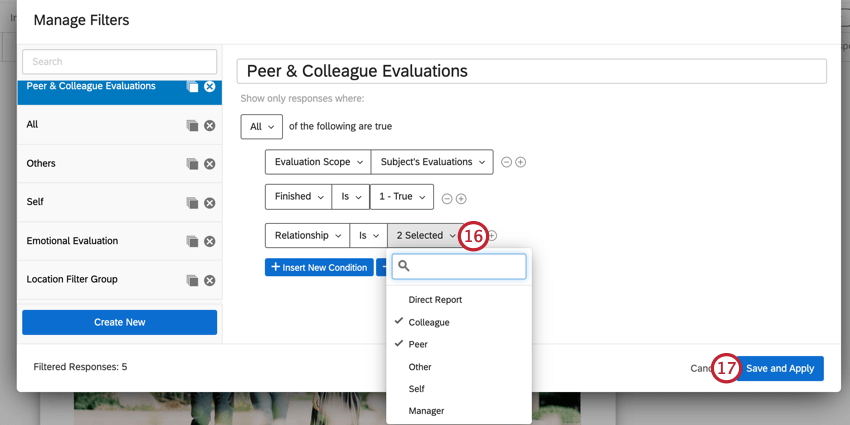Viewport: 850px width, 425px height.
Task: Select Manager from the relationship list
Action: (426, 411)
